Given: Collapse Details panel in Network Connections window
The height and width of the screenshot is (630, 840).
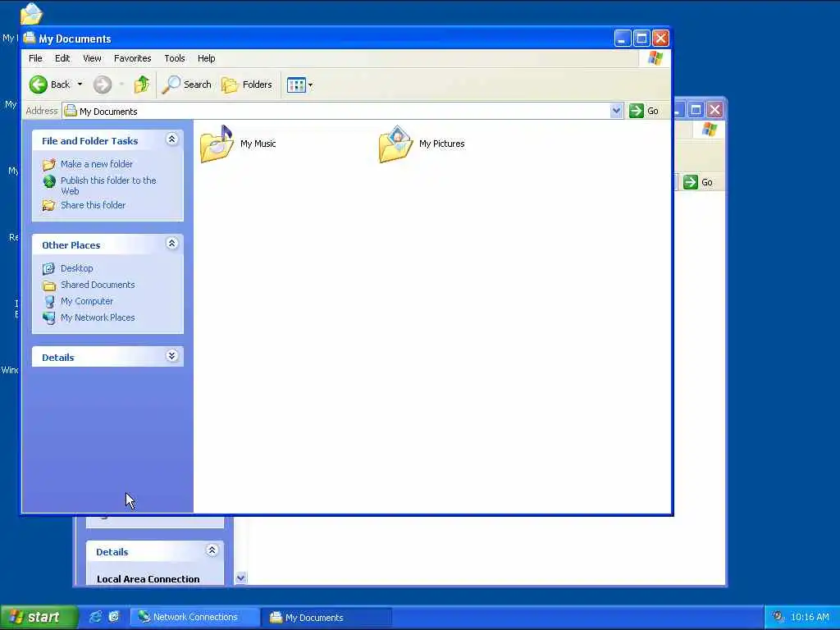Looking at the screenshot, I should [212, 550].
